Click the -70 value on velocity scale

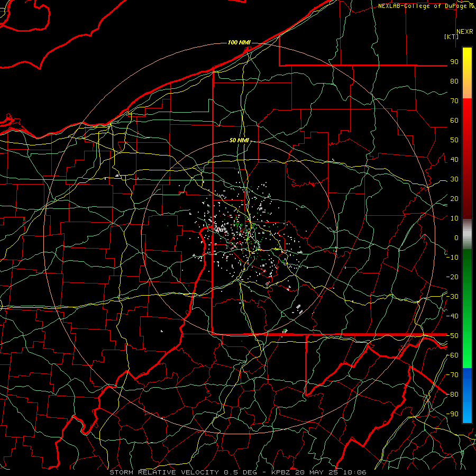pyautogui.click(x=452, y=375)
